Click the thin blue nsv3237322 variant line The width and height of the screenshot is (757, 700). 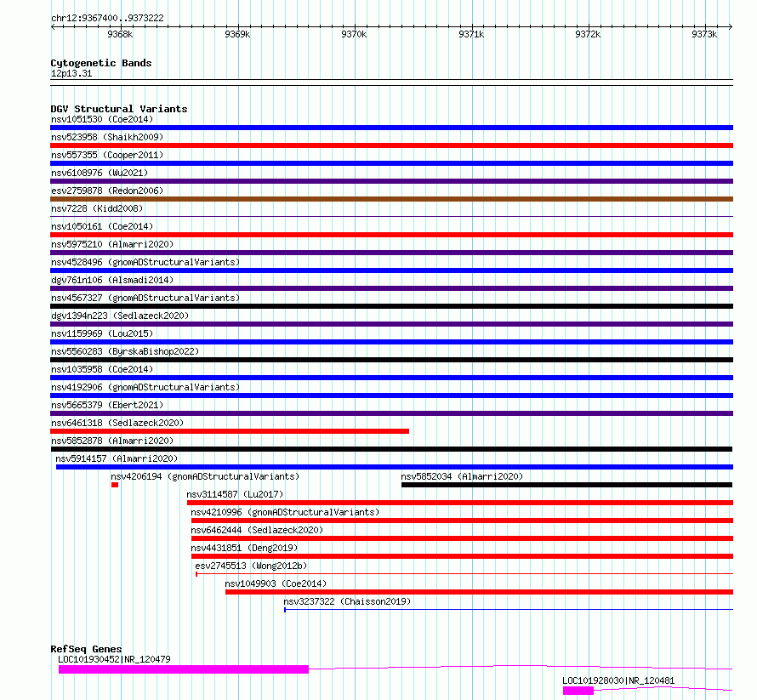point(509,610)
